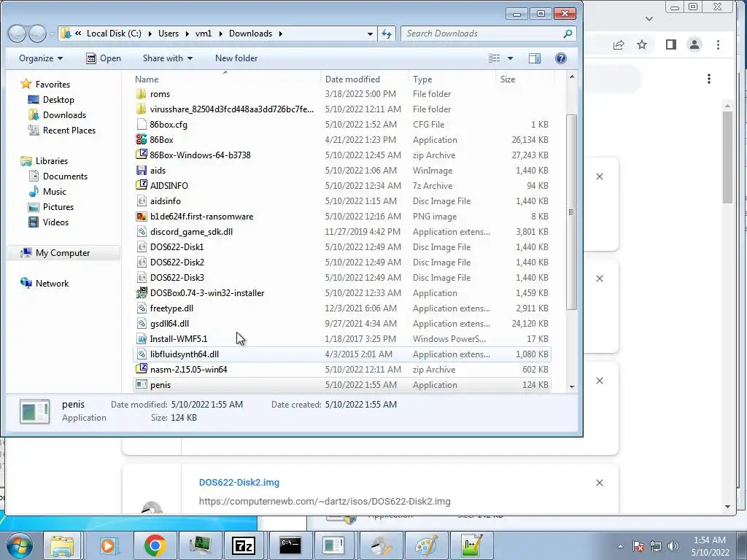Open the Windows Start button
Image resolution: width=747 pixels, height=560 pixels.
(20, 545)
